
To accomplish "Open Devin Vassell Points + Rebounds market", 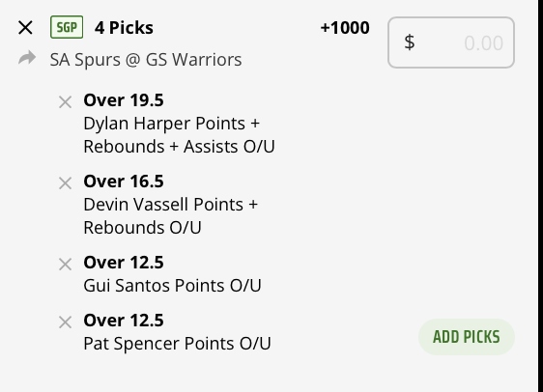I will point(170,216).
